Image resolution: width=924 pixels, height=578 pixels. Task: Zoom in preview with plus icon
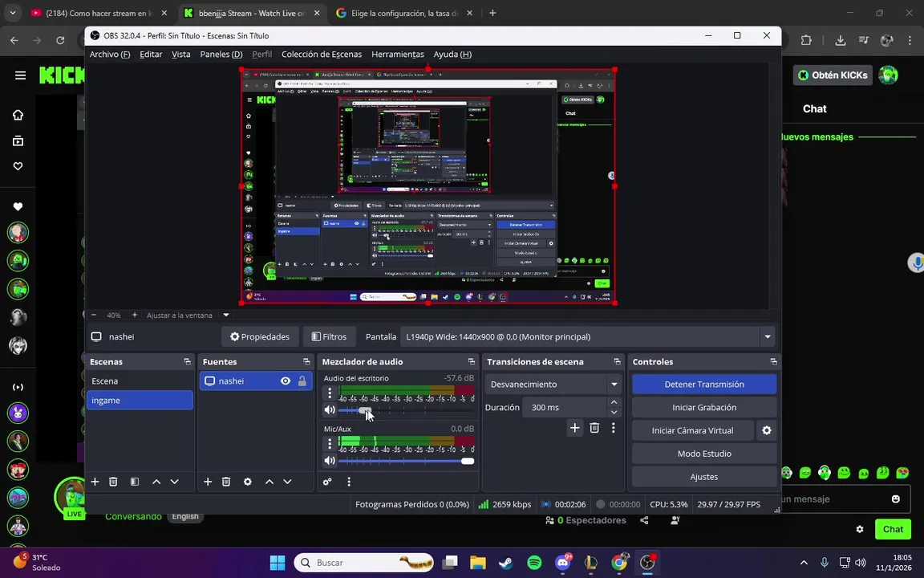pyautogui.click(x=135, y=315)
